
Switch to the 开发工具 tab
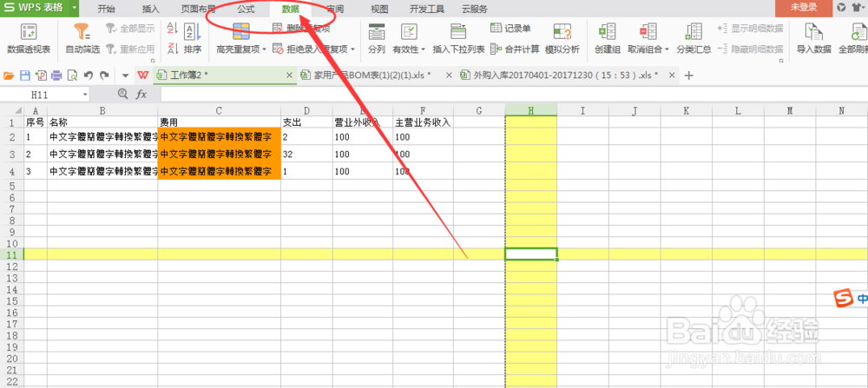[427, 9]
